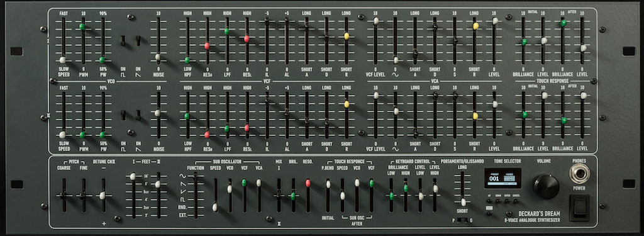Viewport: 644px width, 236px height.
Task: Click channel I VCA Level slider cap
Action: pos(496,21)
